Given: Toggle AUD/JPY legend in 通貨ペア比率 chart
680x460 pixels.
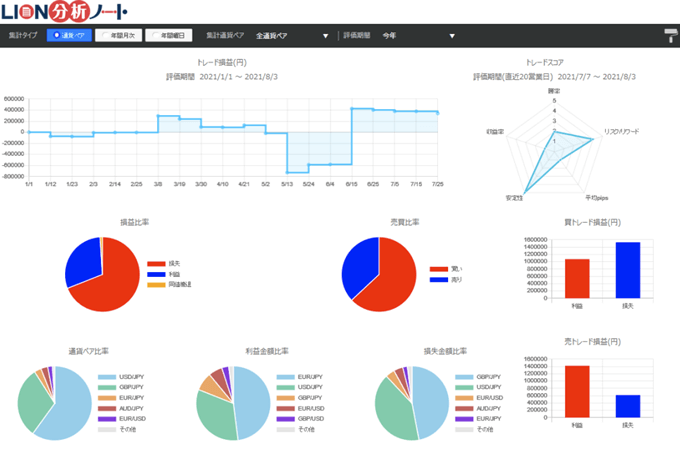Looking at the screenshot, I should [121, 408].
